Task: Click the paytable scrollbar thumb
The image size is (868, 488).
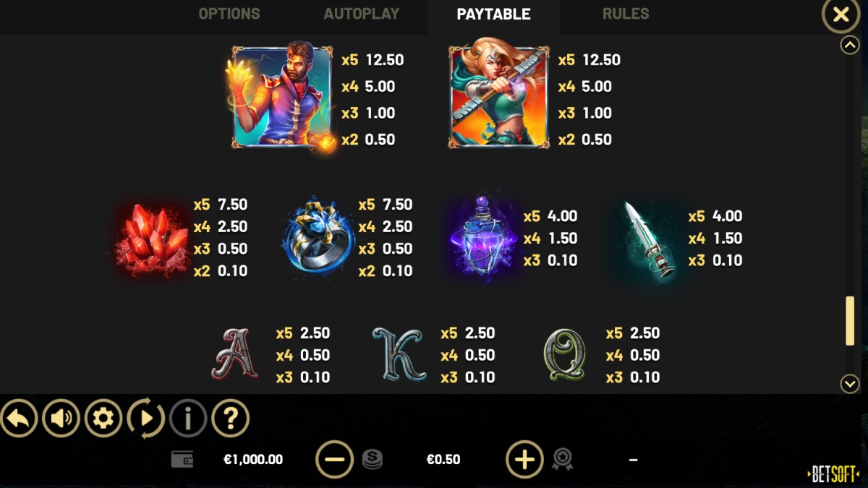Action: tap(850, 321)
